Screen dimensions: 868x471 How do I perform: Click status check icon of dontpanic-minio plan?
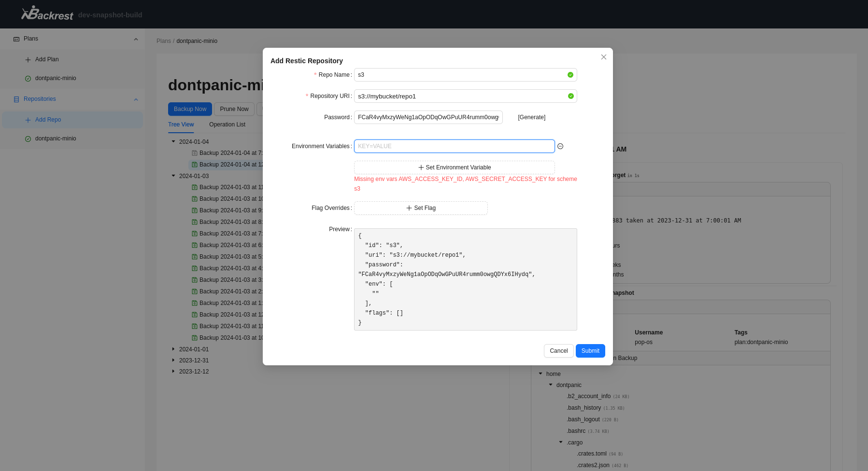click(x=28, y=79)
